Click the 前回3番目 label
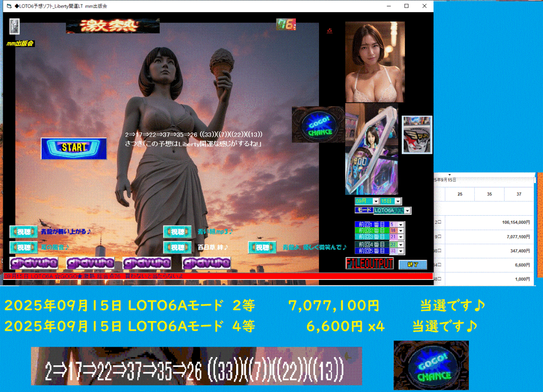543x392 pixels. pos(372,236)
